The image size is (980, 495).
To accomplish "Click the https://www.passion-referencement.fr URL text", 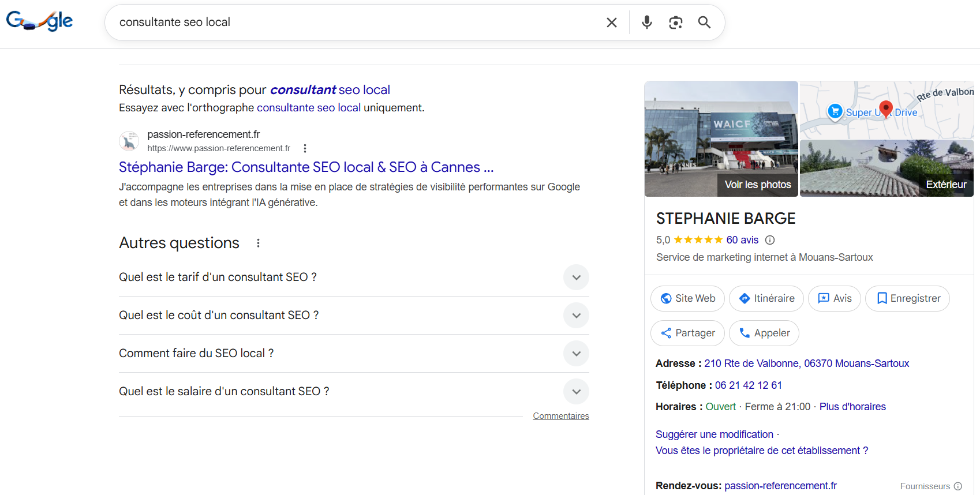I will point(219,148).
